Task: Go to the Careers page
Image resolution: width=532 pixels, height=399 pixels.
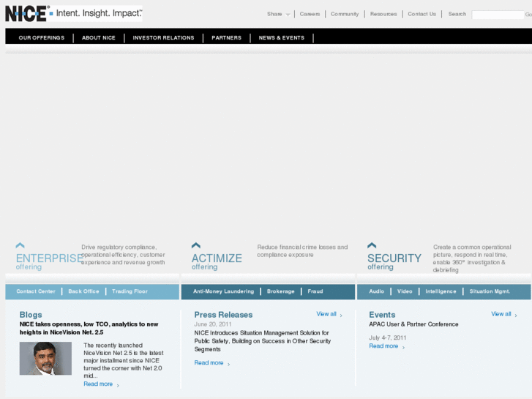Action: tap(310, 14)
